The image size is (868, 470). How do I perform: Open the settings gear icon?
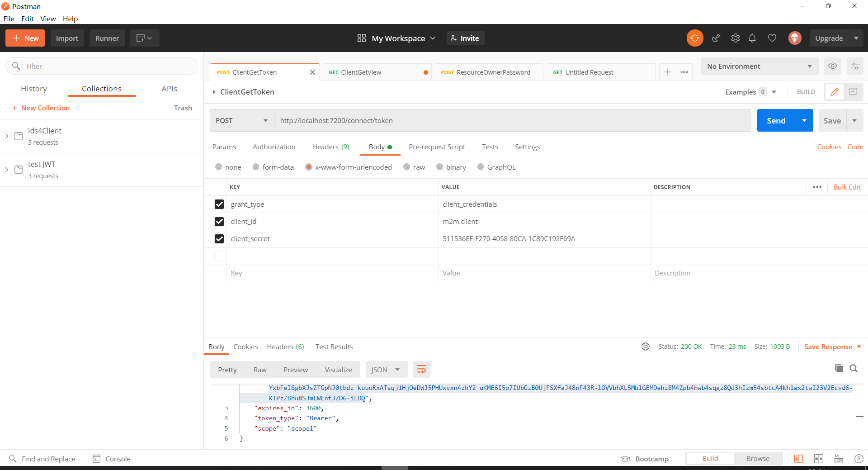pos(736,38)
